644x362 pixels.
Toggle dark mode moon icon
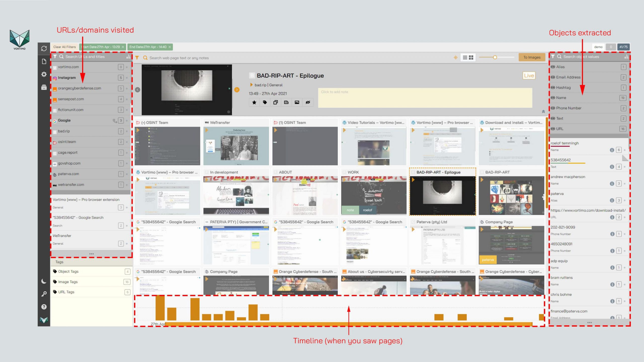pos(44,281)
